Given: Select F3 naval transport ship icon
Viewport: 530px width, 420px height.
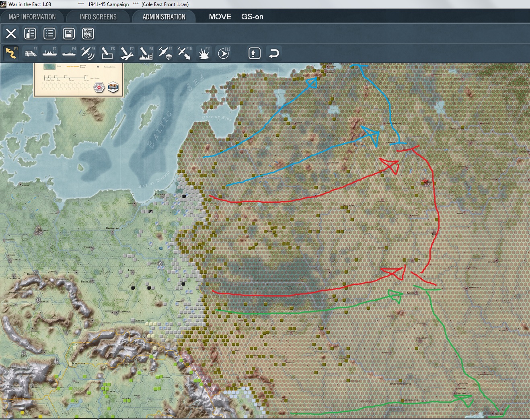Looking at the screenshot, I should point(50,53).
